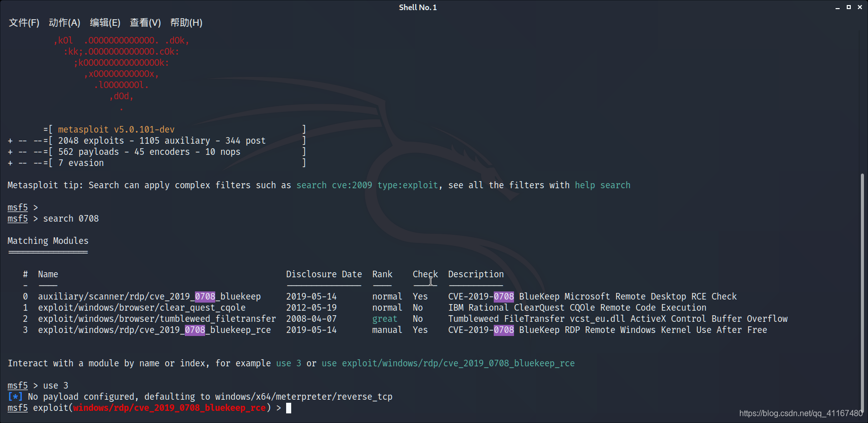
Task: Click the 'use 3' example hint
Action: click(x=289, y=363)
